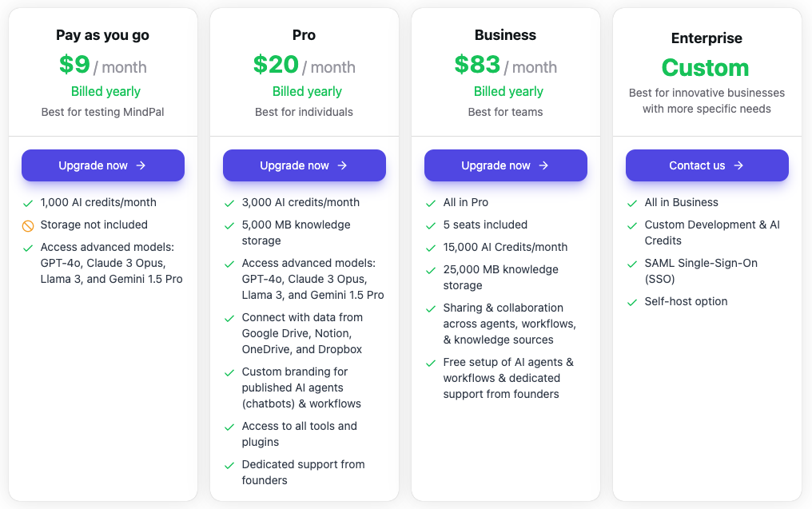Click checkmark next to '5 seats included'
The width and height of the screenshot is (812, 509).
coord(431,225)
